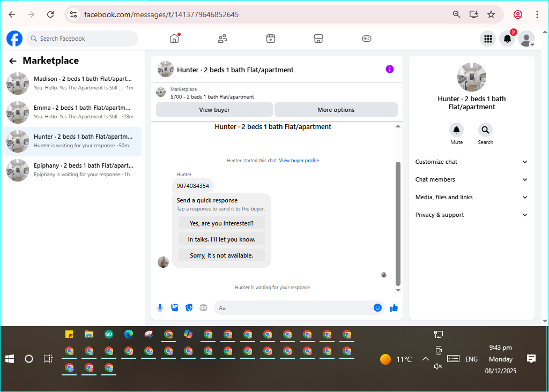Open Friends icon in top navigation

[222, 39]
